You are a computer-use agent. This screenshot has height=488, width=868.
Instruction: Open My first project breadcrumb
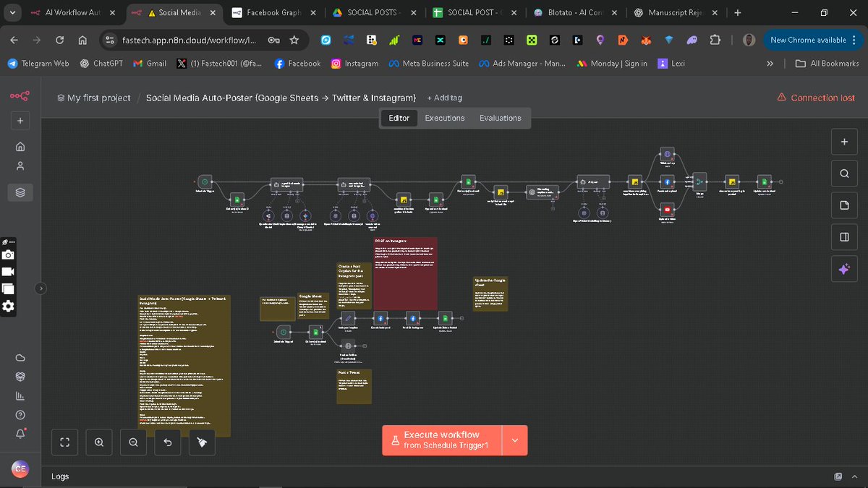(94, 98)
